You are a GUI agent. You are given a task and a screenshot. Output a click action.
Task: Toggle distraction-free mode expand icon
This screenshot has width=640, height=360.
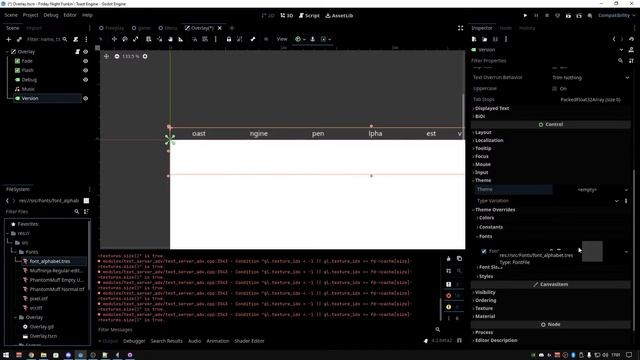(x=460, y=28)
